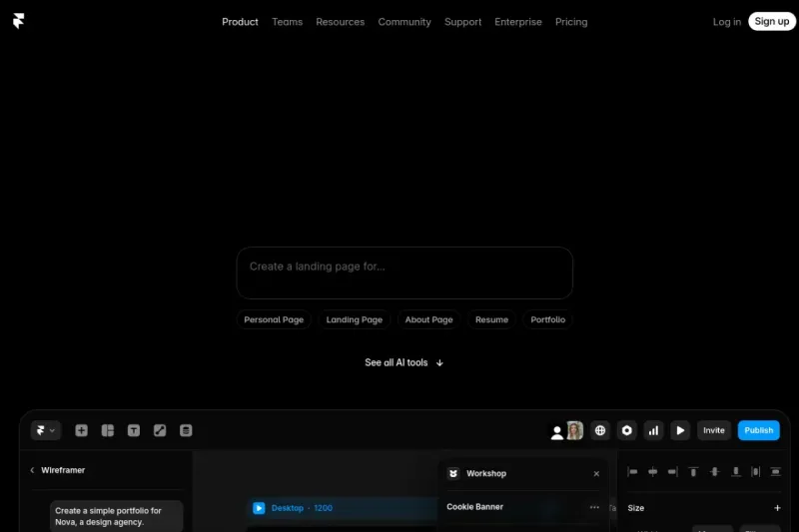
Task: Open the site settings gear icon
Action: 627,431
